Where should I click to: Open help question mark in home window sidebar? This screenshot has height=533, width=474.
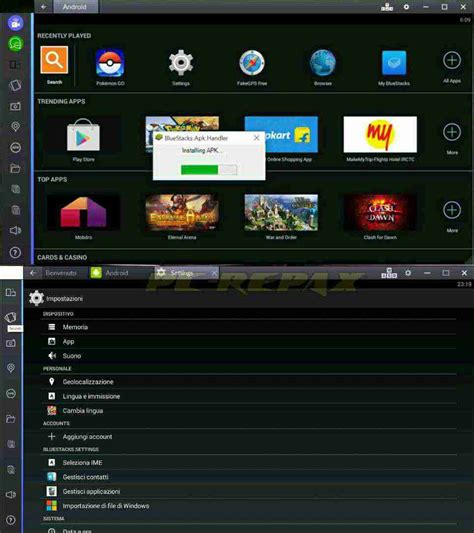(15, 252)
